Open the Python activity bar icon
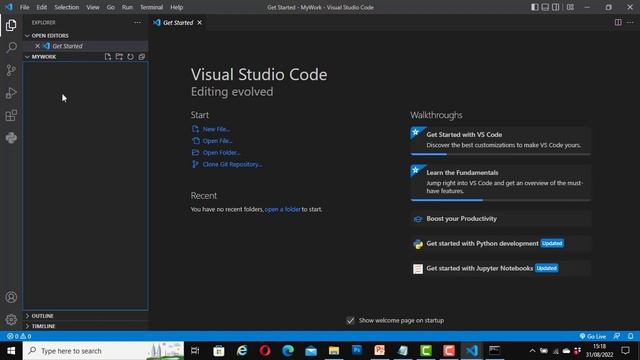This screenshot has width=640, height=360. tap(11, 138)
